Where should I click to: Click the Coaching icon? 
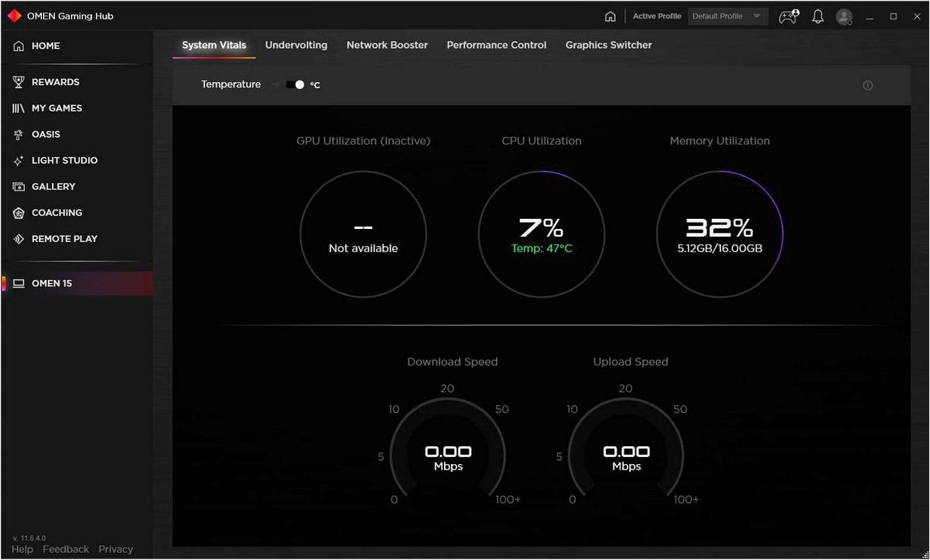tap(19, 213)
